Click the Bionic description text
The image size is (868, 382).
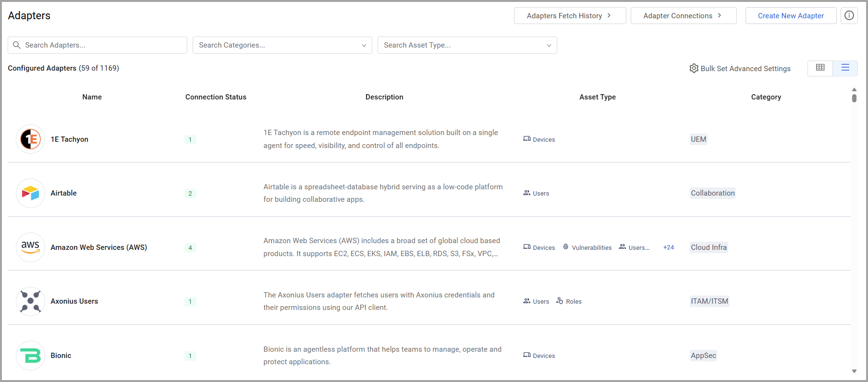(382, 356)
